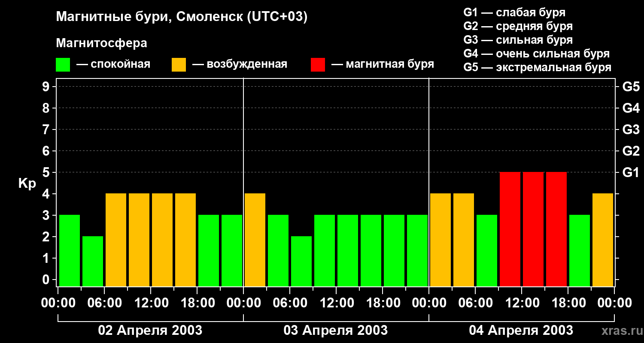Click the orange возбужденная legend swatch
644x343 pixels.
coord(179,65)
